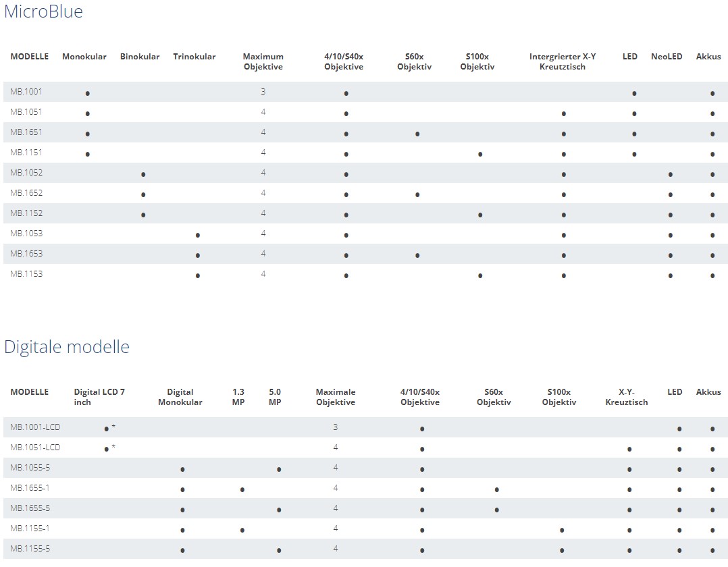Expand the Maximum Objektive column header
The image size is (728, 567).
click(262, 61)
